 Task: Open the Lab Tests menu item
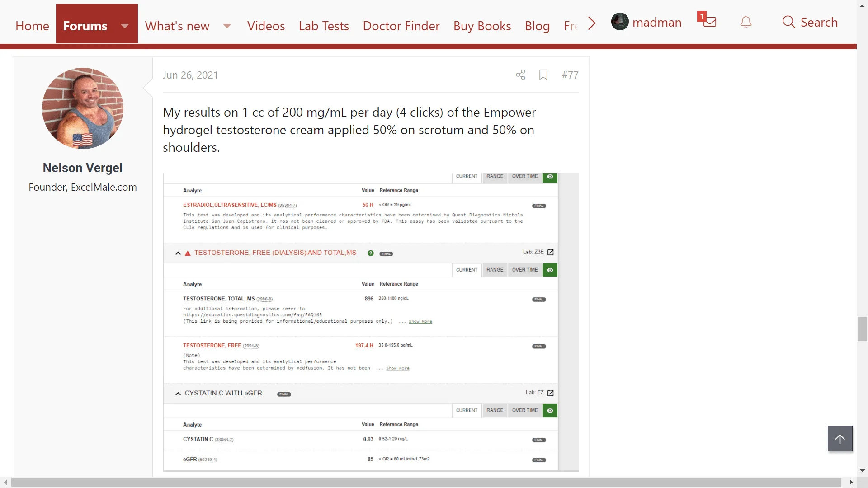click(x=324, y=26)
